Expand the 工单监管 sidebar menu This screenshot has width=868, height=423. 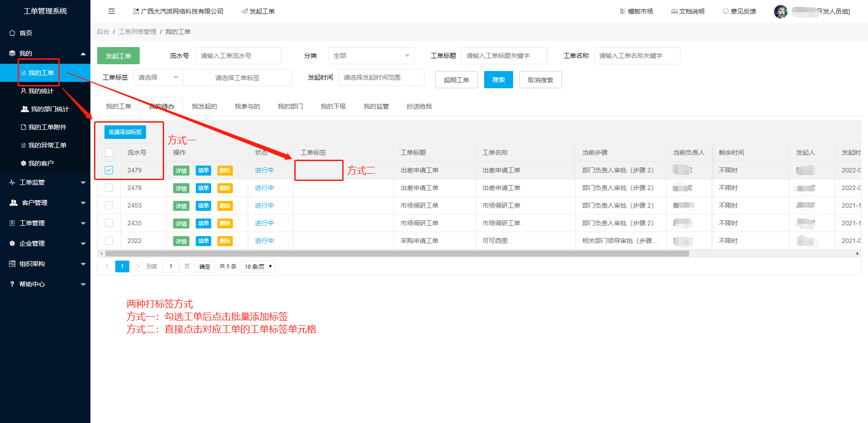point(83,183)
